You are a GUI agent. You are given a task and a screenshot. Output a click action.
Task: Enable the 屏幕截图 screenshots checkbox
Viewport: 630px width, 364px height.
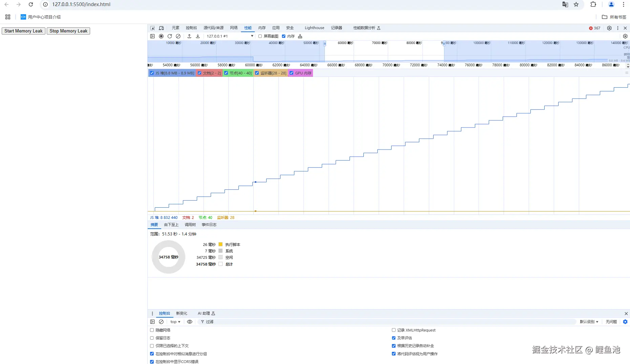point(260,36)
